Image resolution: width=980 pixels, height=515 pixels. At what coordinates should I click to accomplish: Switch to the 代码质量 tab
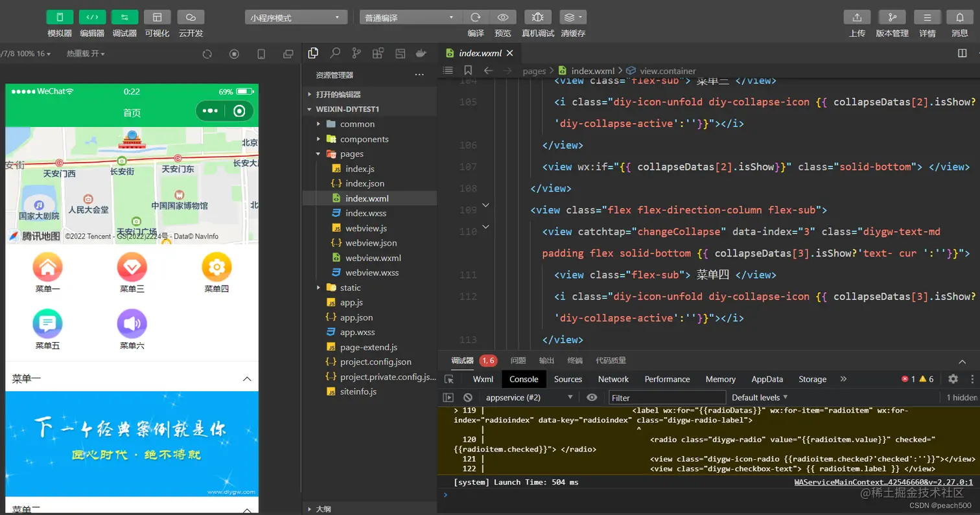(611, 360)
